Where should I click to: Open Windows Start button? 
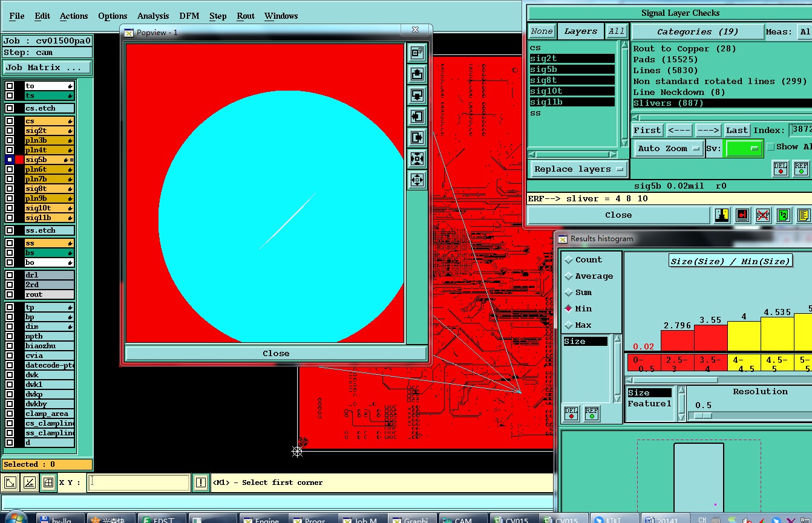pos(15,519)
